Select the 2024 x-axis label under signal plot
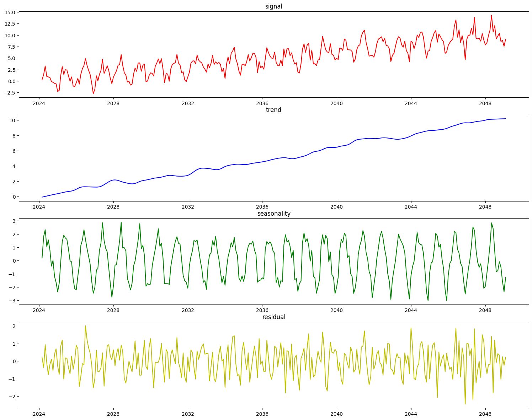Viewport: 532px width, 420px height. 39,103
